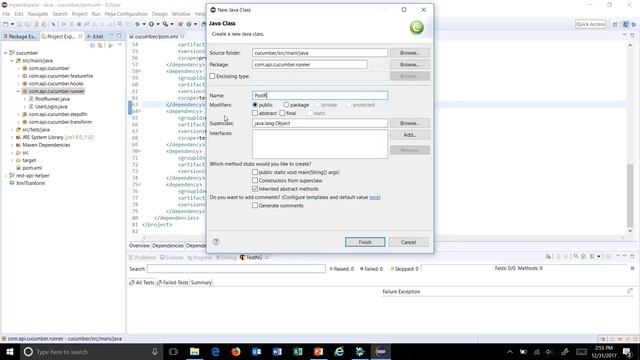The image size is (640, 360).
Task: Open the Run button dropdown arrow
Action: (x=158, y=24)
